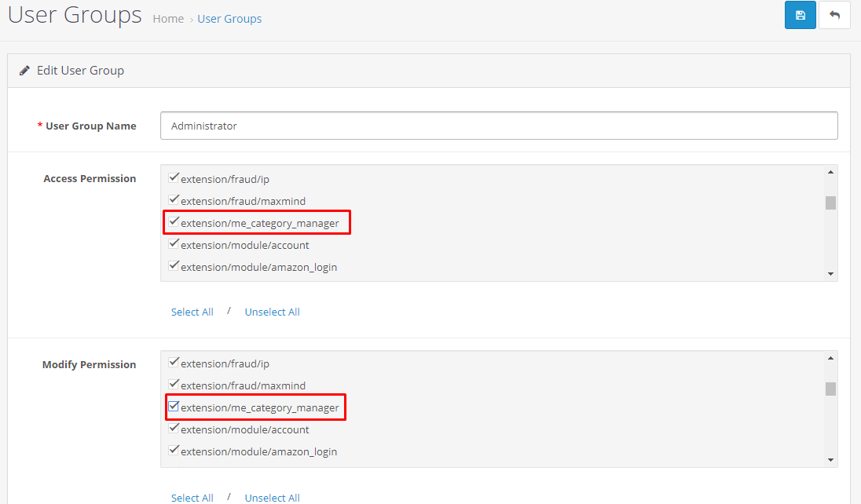Click the User Groups page heading
Screen dimensions: 861x504
click(75, 15)
